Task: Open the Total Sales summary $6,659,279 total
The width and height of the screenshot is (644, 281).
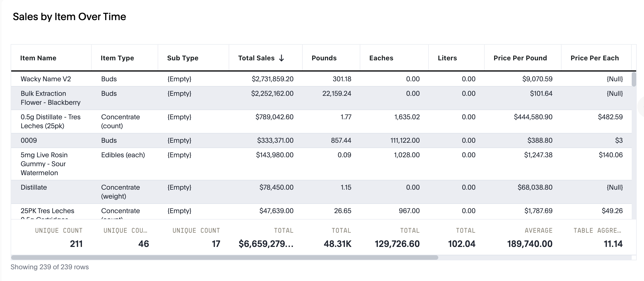Action: pos(266,244)
